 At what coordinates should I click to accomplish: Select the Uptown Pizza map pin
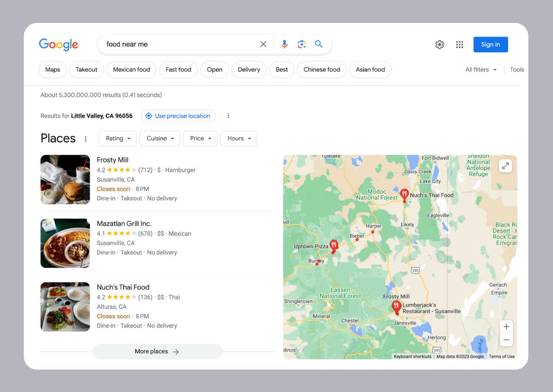click(334, 246)
